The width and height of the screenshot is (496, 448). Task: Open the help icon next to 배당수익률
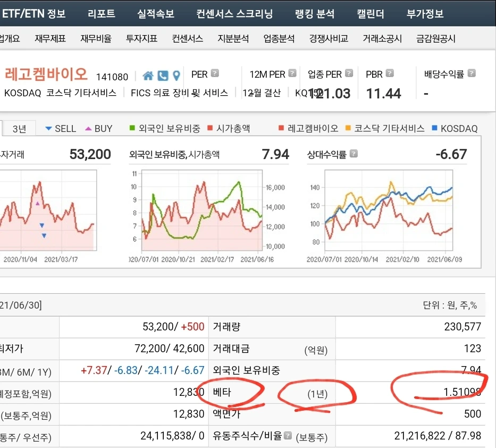click(x=472, y=73)
